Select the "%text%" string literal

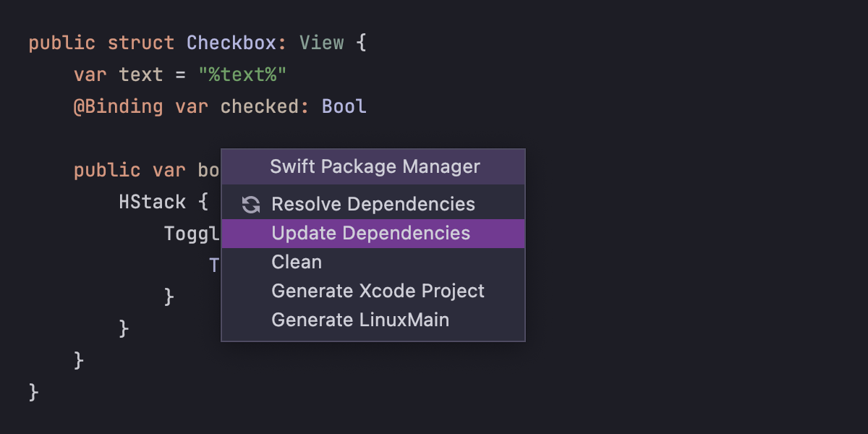click(x=244, y=75)
